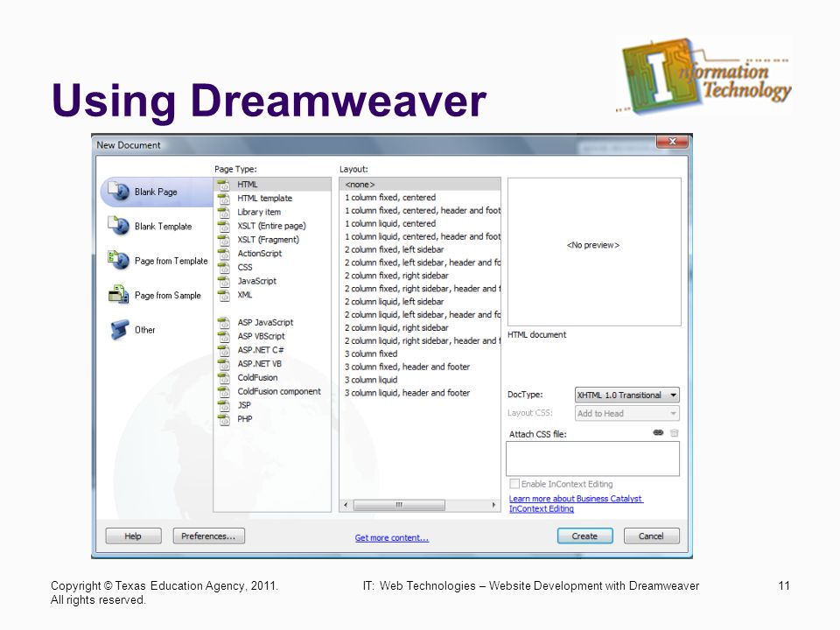
Task: Select '1 column fixed, centered, header and foot' layout
Action: [x=420, y=211]
